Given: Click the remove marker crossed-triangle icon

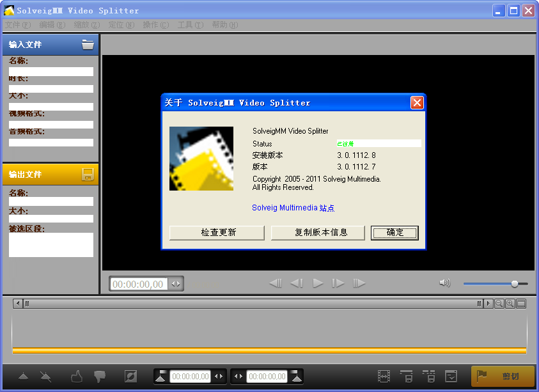Looking at the screenshot, I should 45,377.
